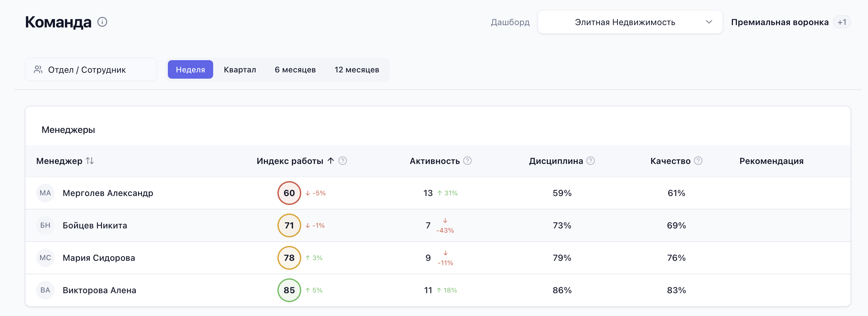Image resolution: width=868 pixels, height=316 pixels.
Task: Click the Рекомендация column header
Action: 771,161
